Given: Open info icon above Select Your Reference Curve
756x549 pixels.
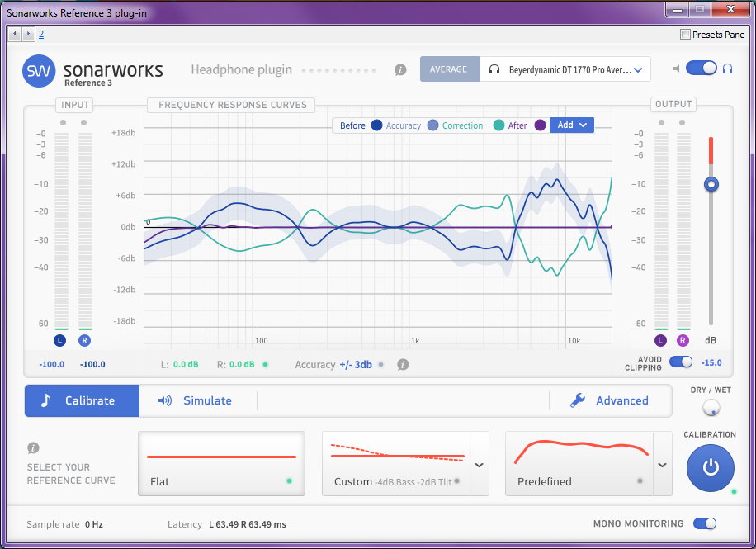Looking at the screenshot, I should 33,448.
